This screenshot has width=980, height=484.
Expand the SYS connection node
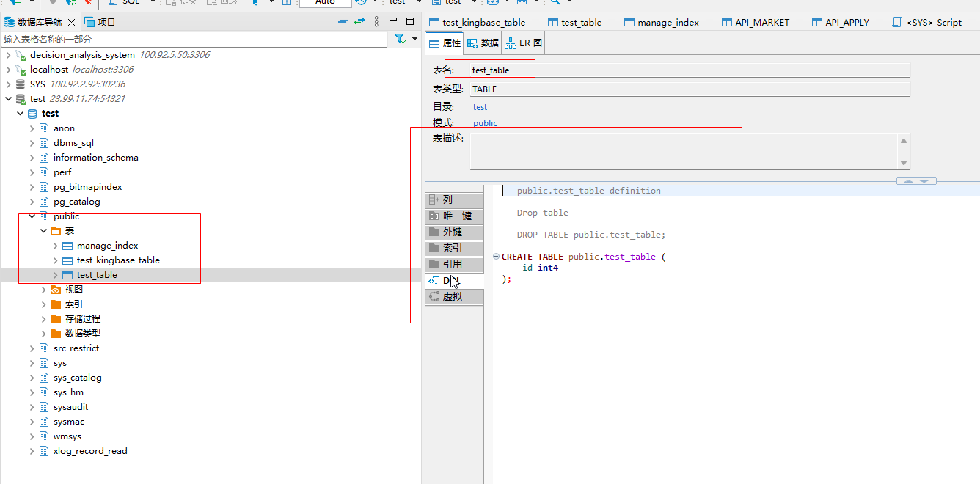click(9, 84)
